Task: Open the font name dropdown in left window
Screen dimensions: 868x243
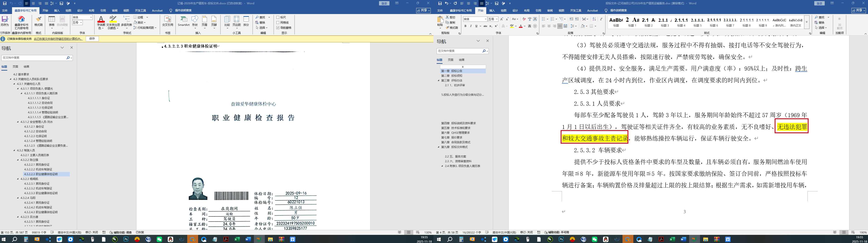Action: tap(91, 17)
